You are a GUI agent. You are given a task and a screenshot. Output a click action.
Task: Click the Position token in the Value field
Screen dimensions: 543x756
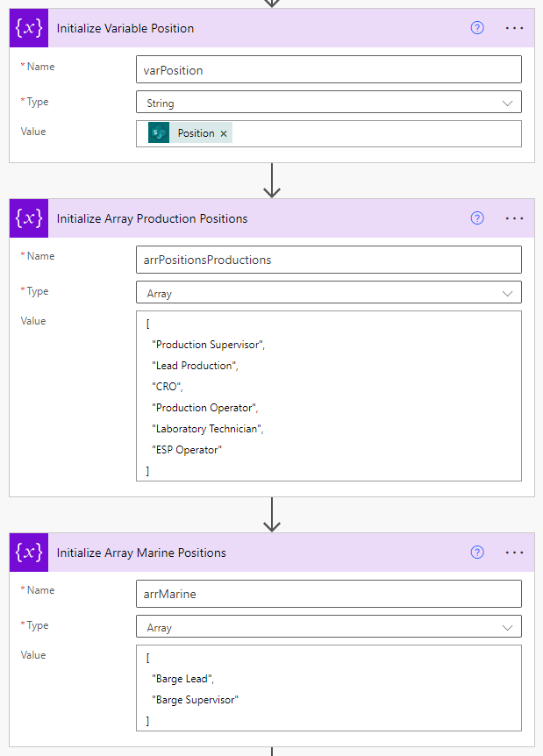pos(195,133)
